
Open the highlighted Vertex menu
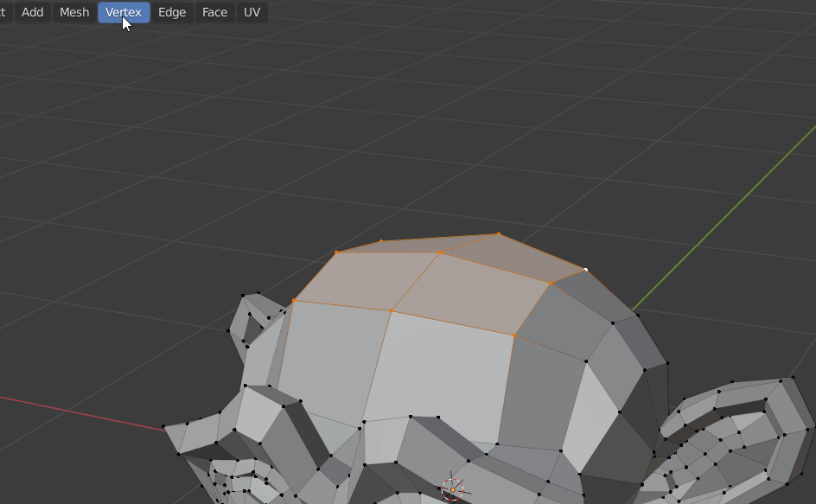pos(124,12)
